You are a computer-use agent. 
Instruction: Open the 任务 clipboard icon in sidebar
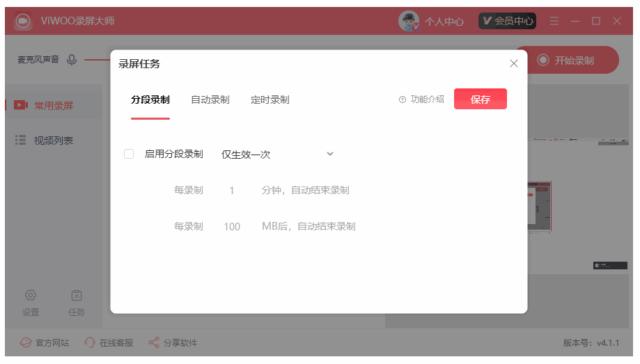pos(77,295)
